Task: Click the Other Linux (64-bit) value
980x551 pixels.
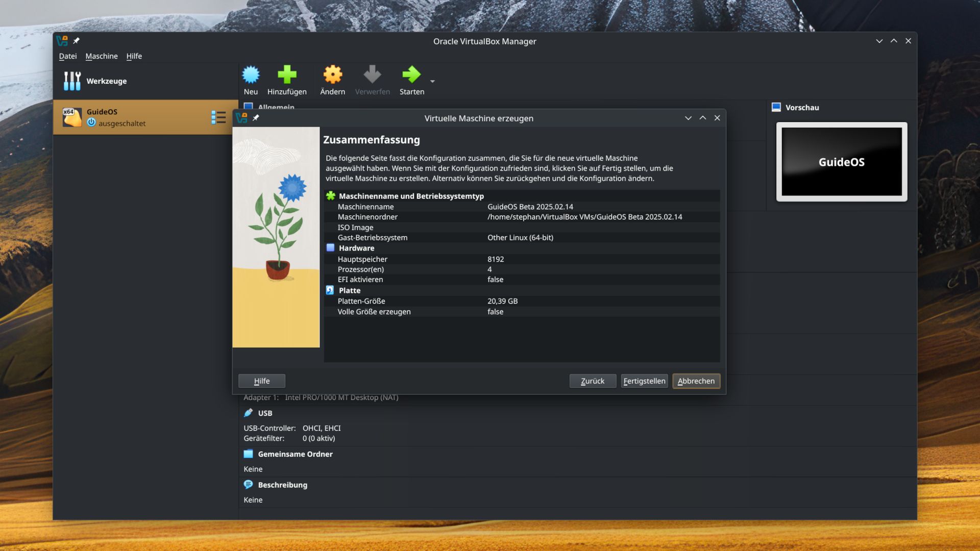Action: 520,238
